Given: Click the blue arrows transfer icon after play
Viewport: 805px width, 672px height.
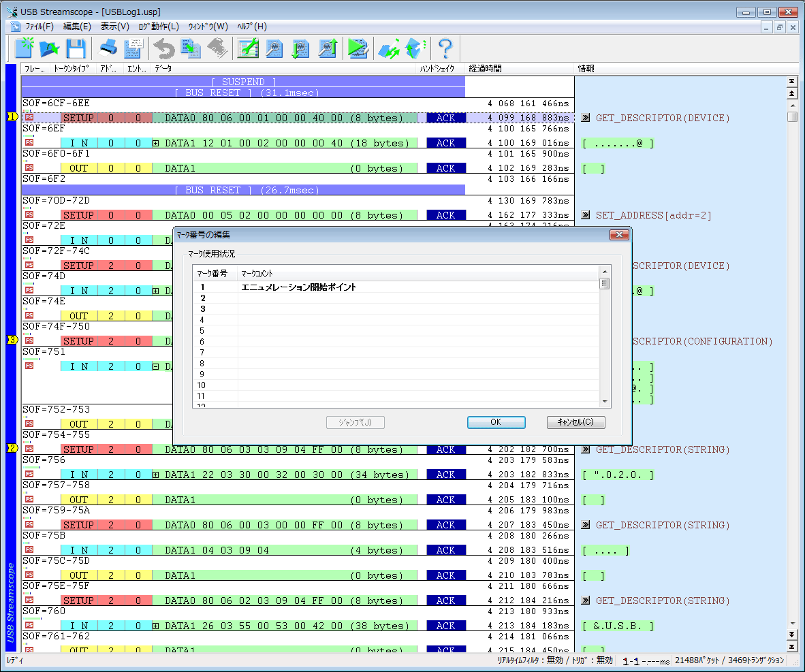Looking at the screenshot, I should [x=389, y=48].
